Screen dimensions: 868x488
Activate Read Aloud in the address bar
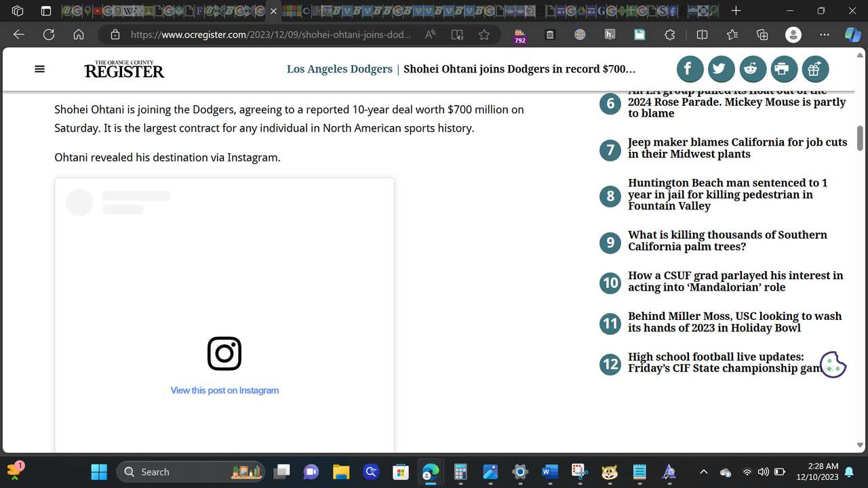430,35
